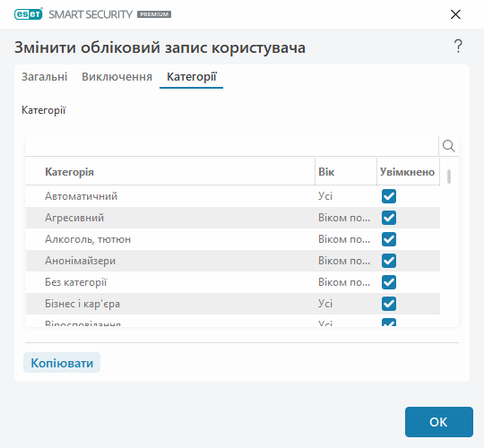Click the ESET logo

tap(29, 14)
